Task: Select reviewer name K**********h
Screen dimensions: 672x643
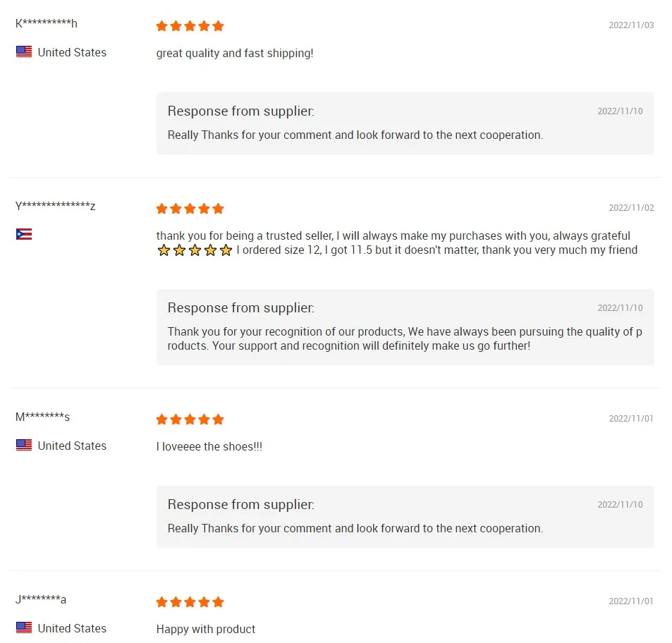Action: pyautogui.click(x=47, y=24)
